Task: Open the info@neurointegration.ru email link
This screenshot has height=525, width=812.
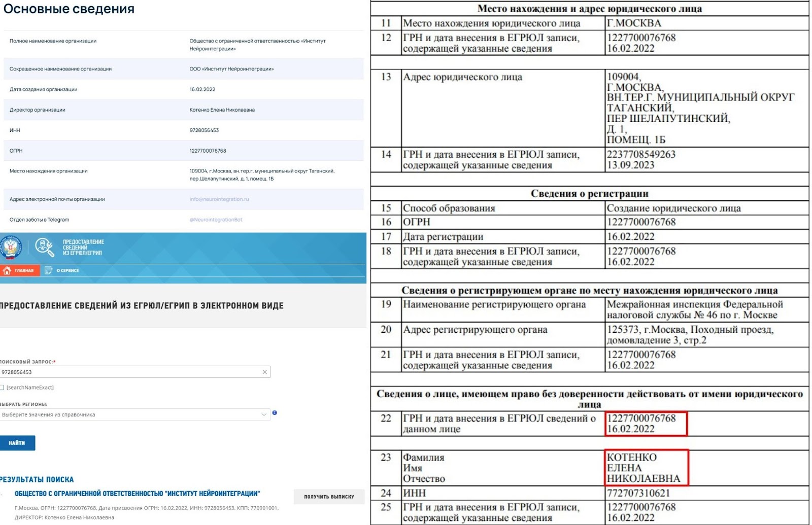Action: click(x=219, y=199)
